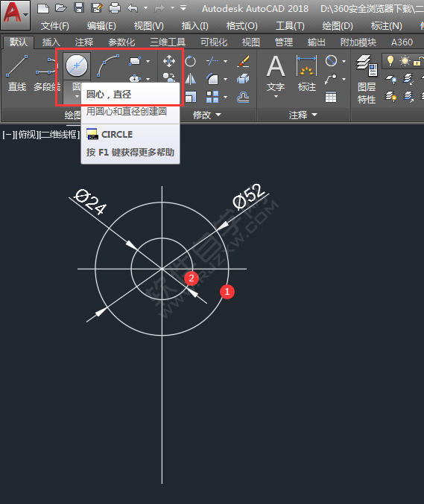
Task: Click the [二维线框] visual style control
Action: point(59,135)
